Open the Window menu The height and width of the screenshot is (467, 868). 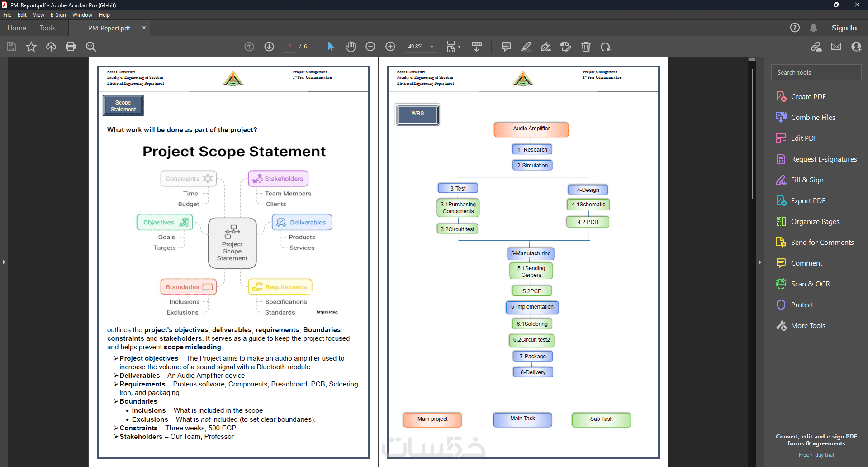[82, 15]
